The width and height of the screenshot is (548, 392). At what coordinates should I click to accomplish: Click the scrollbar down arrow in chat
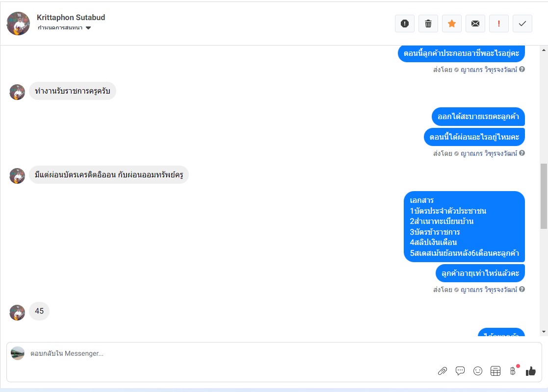pos(544,332)
